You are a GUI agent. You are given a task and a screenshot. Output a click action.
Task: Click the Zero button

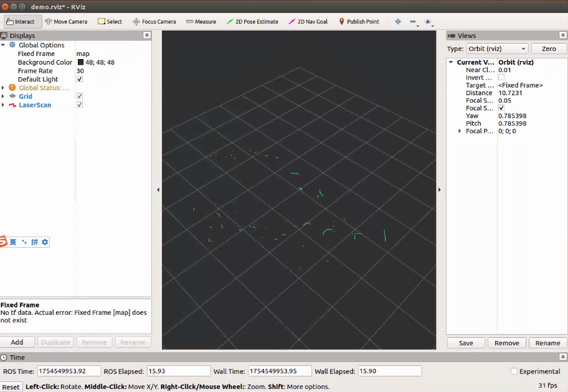(549, 49)
